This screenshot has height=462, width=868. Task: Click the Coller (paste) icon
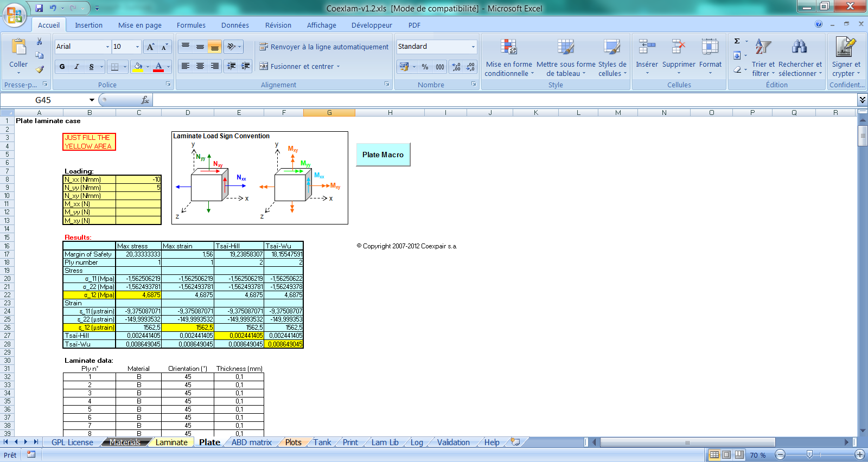pyautogui.click(x=18, y=48)
